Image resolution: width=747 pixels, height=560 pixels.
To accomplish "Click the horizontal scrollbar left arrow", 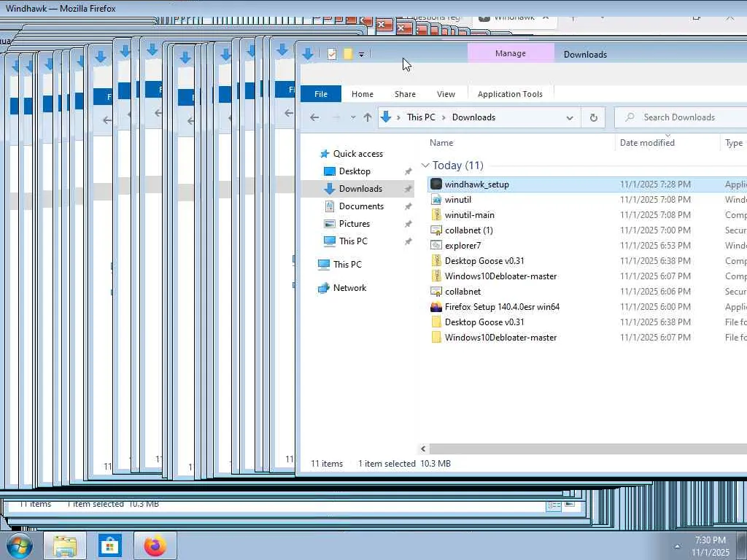I will pyautogui.click(x=423, y=448).
